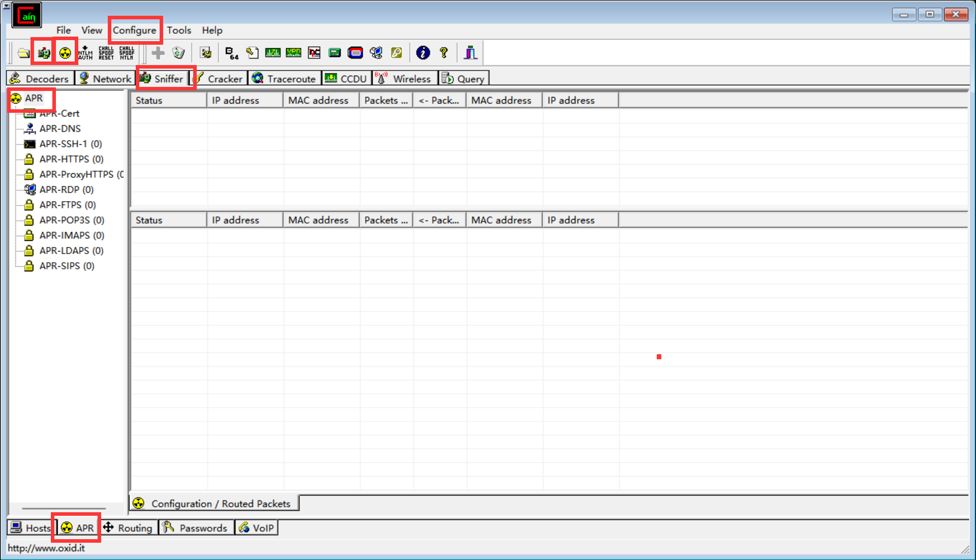Click Status column header in lower table
The image size is (976, 560).
pyautogui.click(x=169, y=220)
